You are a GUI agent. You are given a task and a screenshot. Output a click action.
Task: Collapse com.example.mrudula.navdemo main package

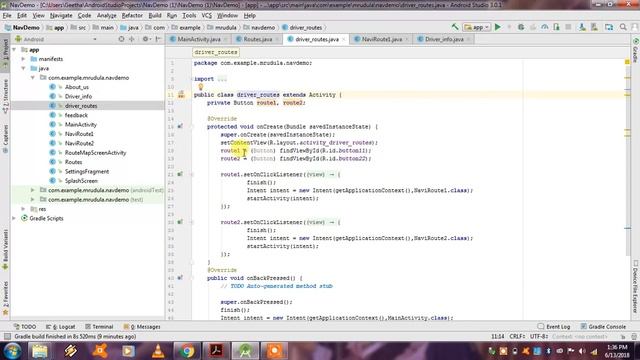click(x=33, y=78)
